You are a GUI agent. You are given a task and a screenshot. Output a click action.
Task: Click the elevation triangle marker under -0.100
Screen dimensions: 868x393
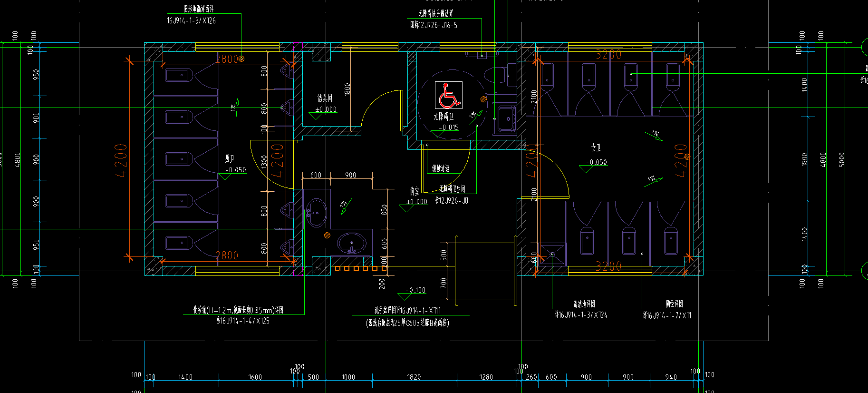(405, 297)
